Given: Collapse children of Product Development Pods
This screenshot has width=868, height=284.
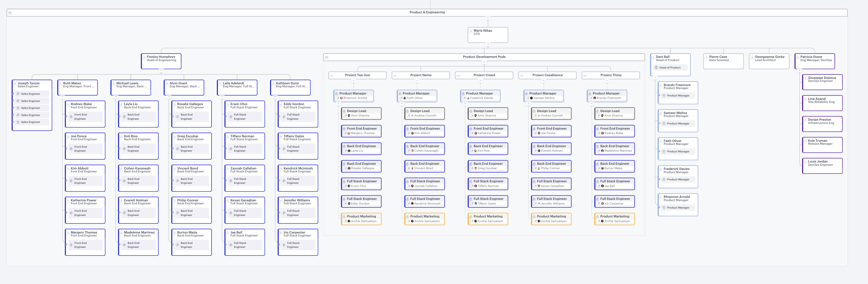Looking at the screenshot, I should click(x=484, y=63).
